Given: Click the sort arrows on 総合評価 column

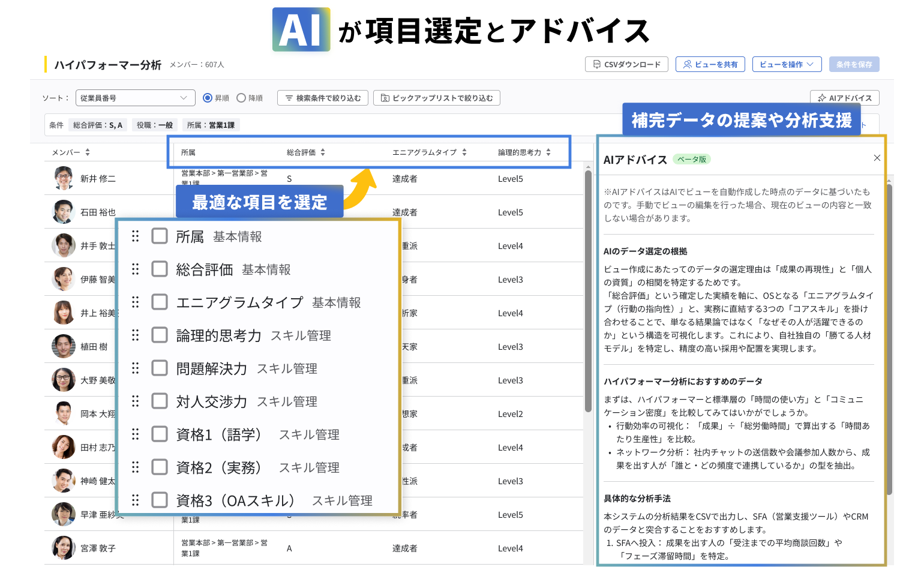Looking at the screenshot, I should [323, 152].
